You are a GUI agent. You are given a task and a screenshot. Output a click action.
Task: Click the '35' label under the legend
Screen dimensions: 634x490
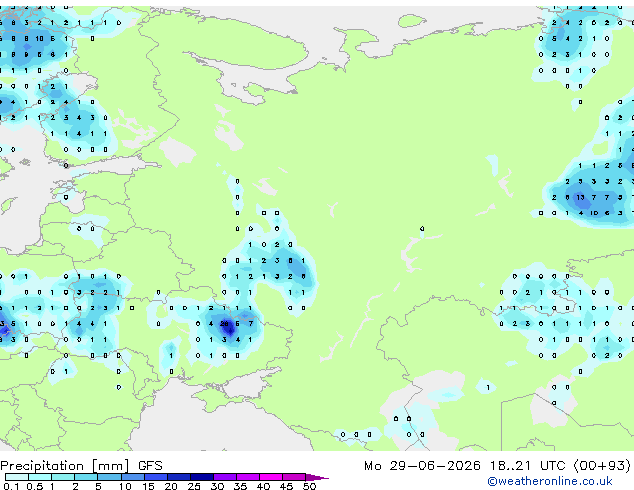pos(240,486)
